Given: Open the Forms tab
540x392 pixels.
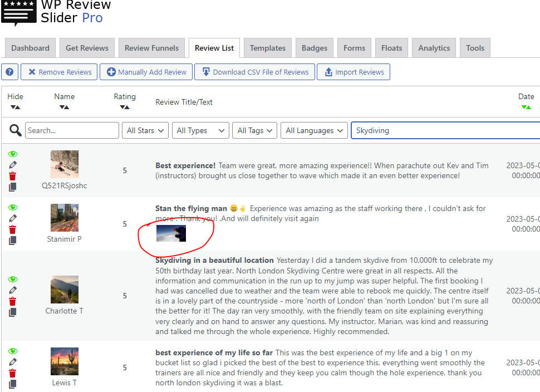Looking at the screenshot, I should 354,48.
